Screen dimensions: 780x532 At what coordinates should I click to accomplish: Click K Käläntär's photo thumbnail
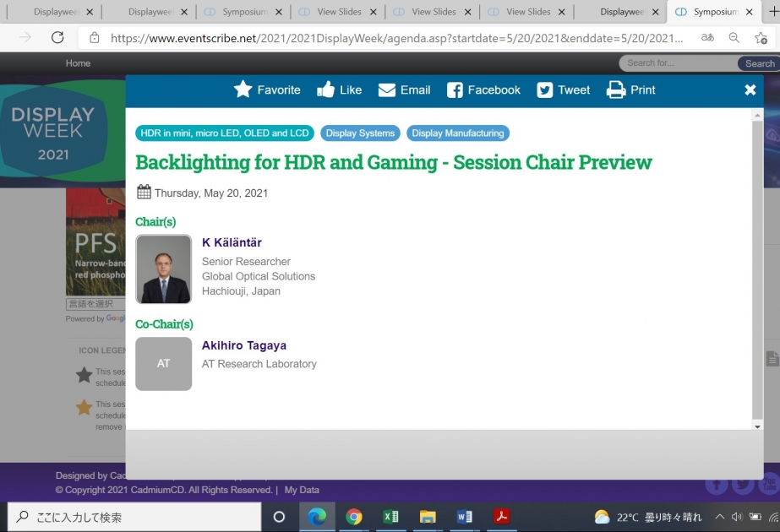coord(164,269)
